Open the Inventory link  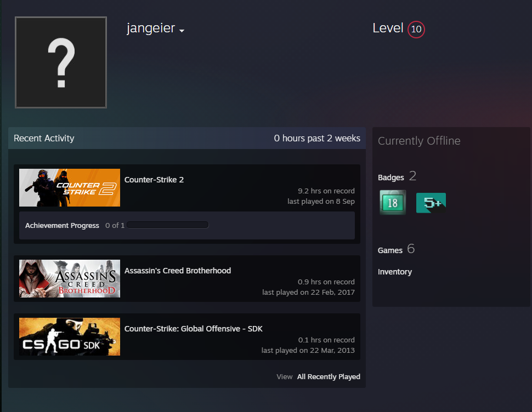click(394, 272)
